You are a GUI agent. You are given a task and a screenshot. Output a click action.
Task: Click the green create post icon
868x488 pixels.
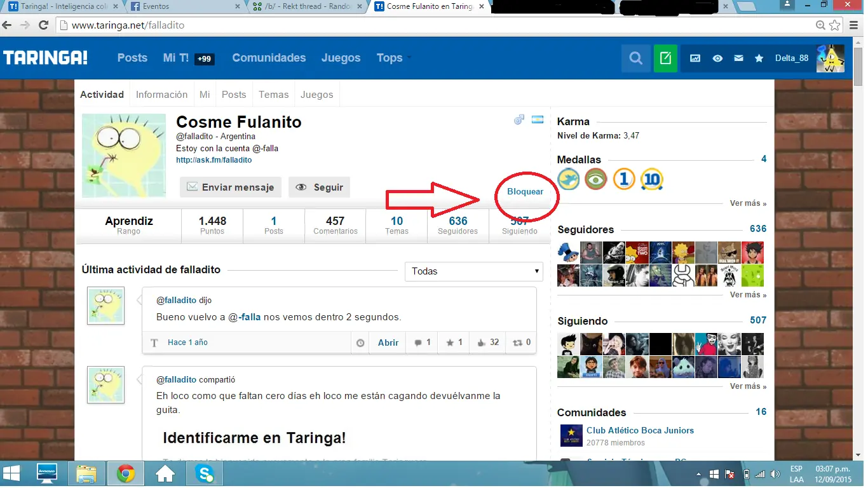[665, 58]
